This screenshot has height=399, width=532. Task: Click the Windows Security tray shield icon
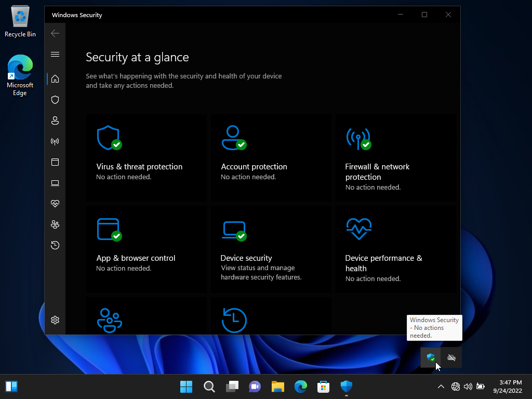(431, 357)
